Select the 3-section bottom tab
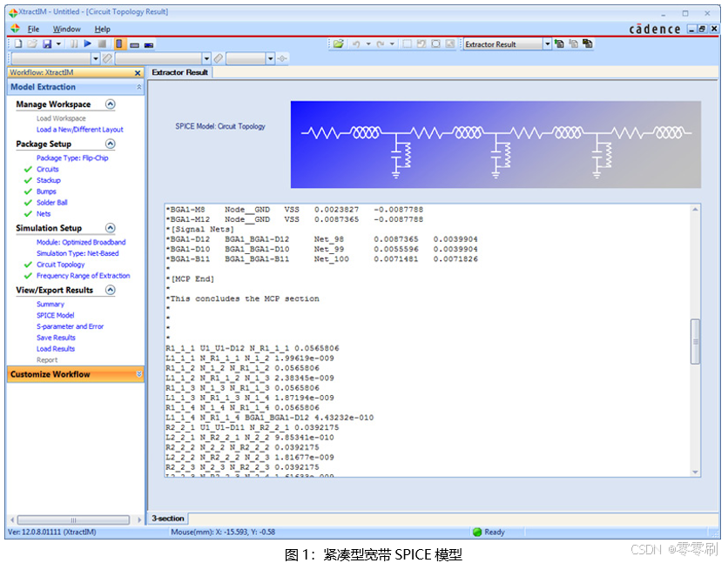Image resolution: width=728 pixels, height=563 pixels. (168, 518)
